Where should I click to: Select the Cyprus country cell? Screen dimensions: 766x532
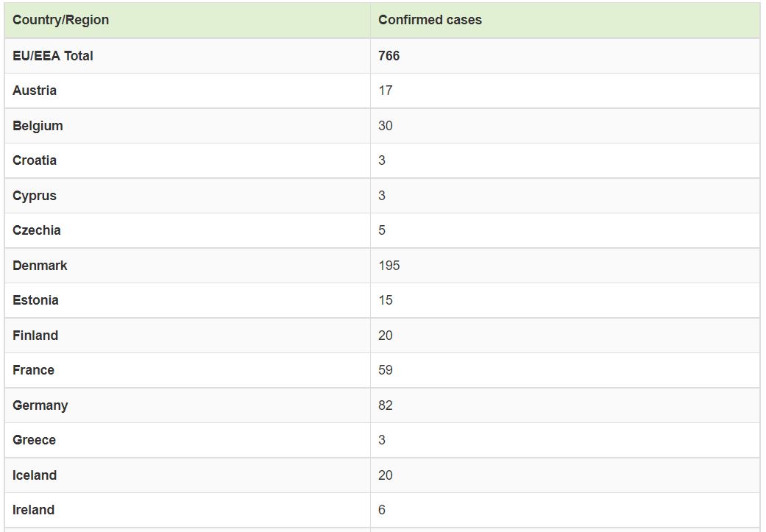35,196
